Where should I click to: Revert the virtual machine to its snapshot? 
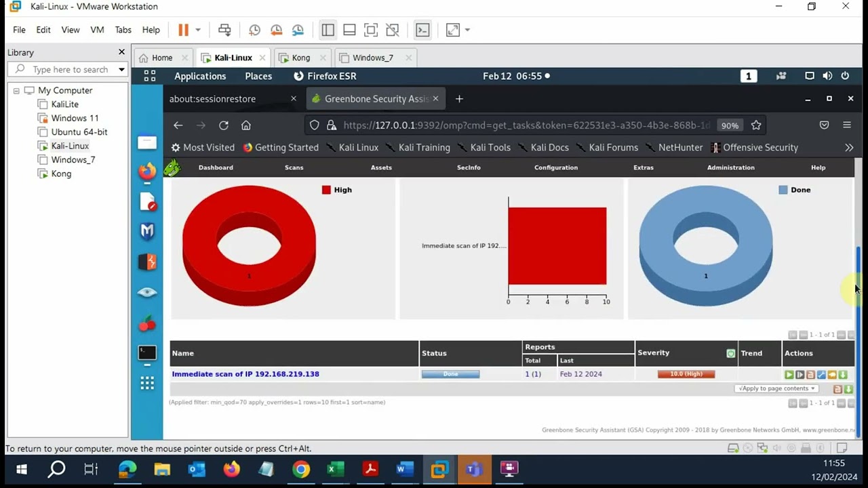pos(276,30)
